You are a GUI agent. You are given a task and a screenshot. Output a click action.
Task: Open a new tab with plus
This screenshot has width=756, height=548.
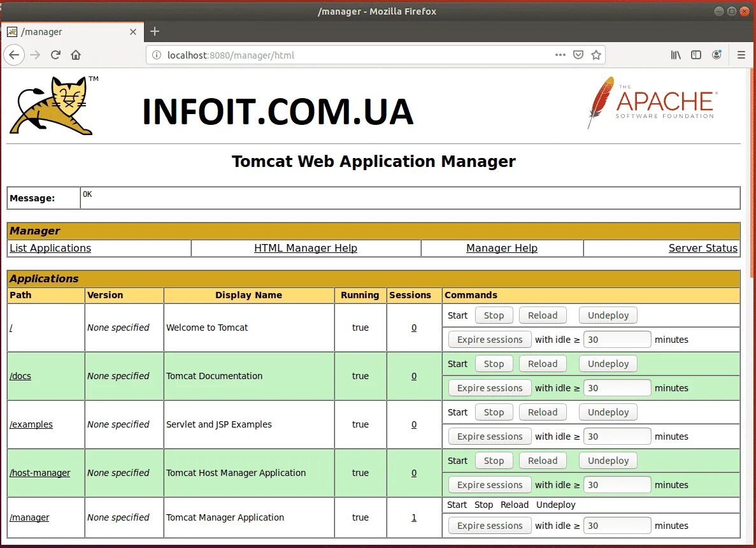coord(155,31)
